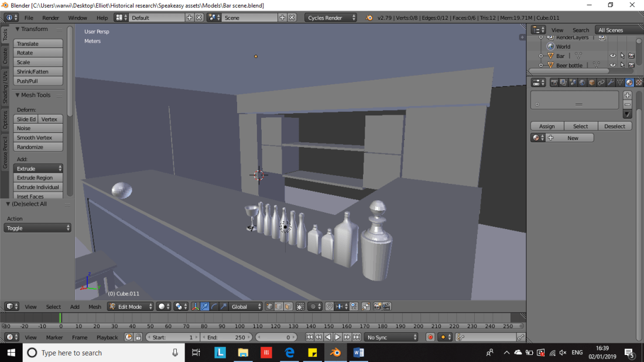Create a material with the New button
The image size is (644, 362).
[573, 136]
